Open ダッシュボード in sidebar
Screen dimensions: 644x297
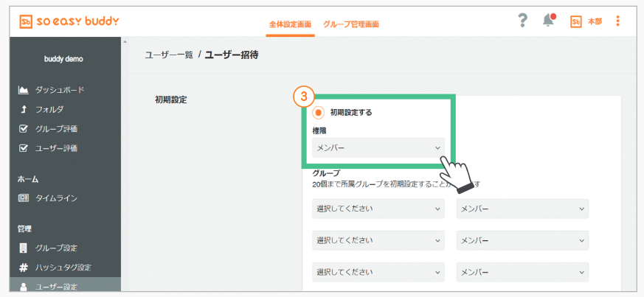tap(60, 90)
